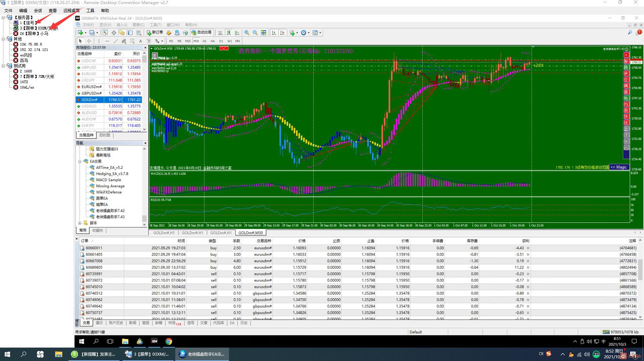Select the text label 'A' tool
Image resolution: width=644 pixels, height=361 pixels.
coord(140,41)
